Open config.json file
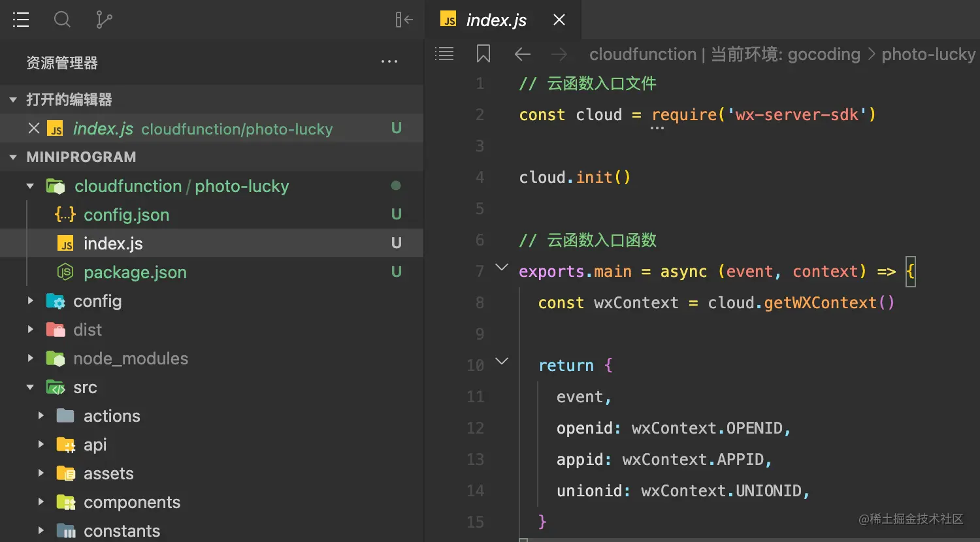The width and height of the screenshot is (980, 542). pyautogui.click(x=127, y=215)
